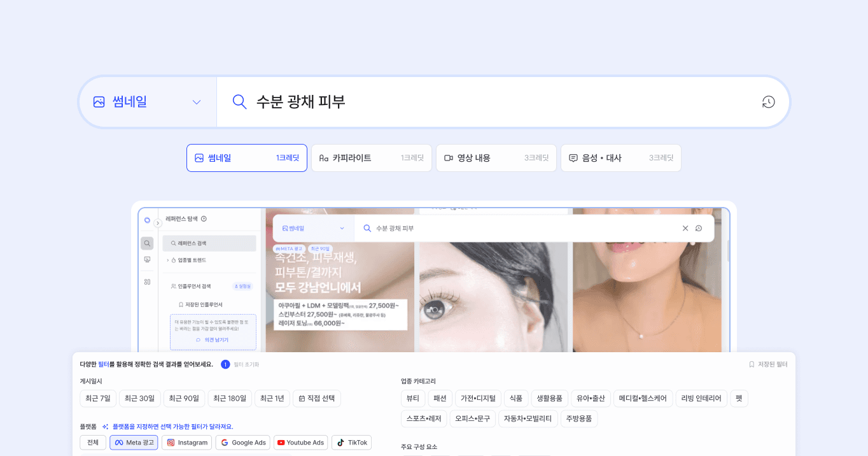
Task: Select the 주방용품 category chip
Action: click(579, 418)
